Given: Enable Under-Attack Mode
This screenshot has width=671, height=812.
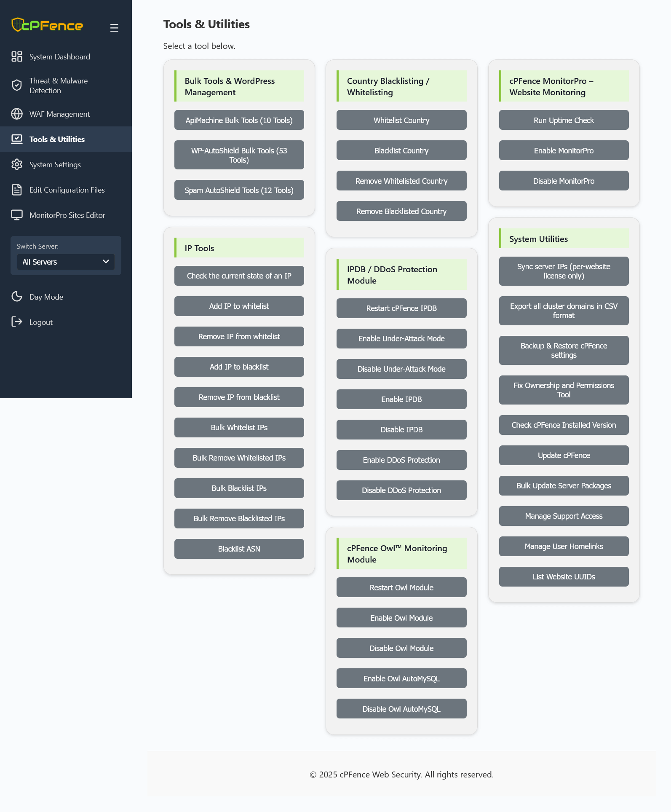Looking at the screenshot, I should pos(401,338).
